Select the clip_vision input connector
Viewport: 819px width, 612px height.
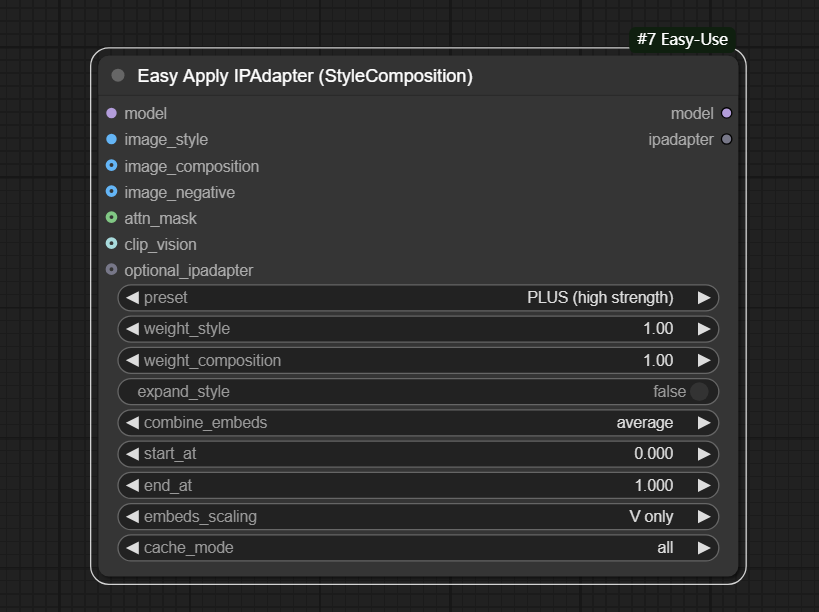[x=111, y=244]
